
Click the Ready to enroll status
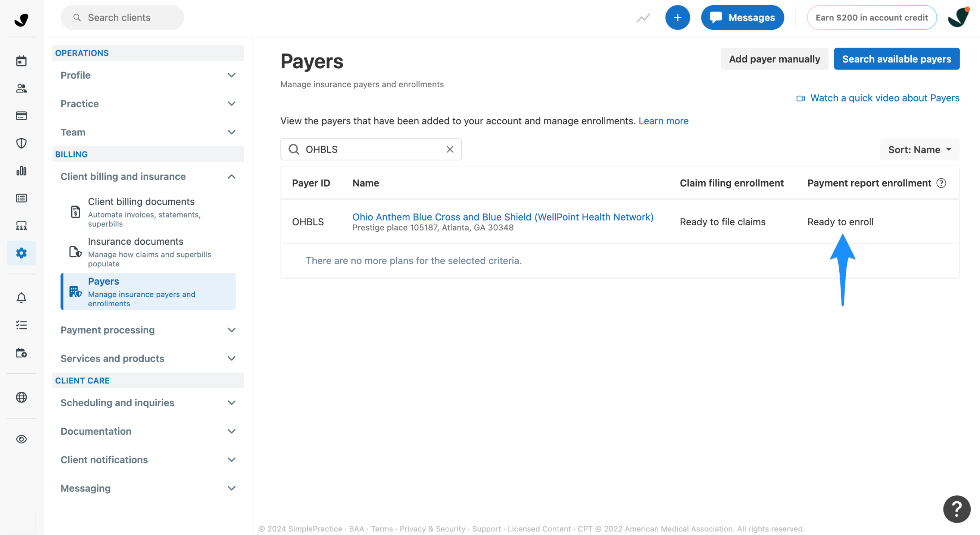tap(840, 222)
